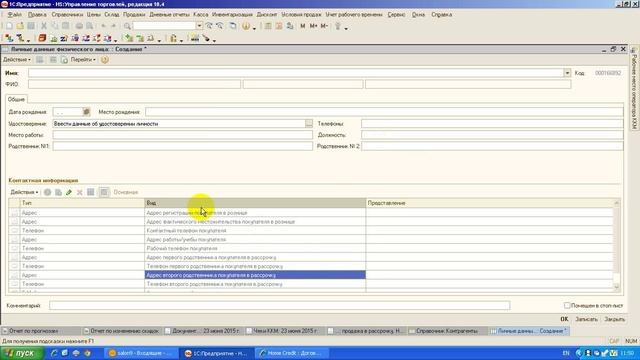The image size is (640, 360).
Task: Click the EN language indicator in system tray
Action: pos(566,353)
